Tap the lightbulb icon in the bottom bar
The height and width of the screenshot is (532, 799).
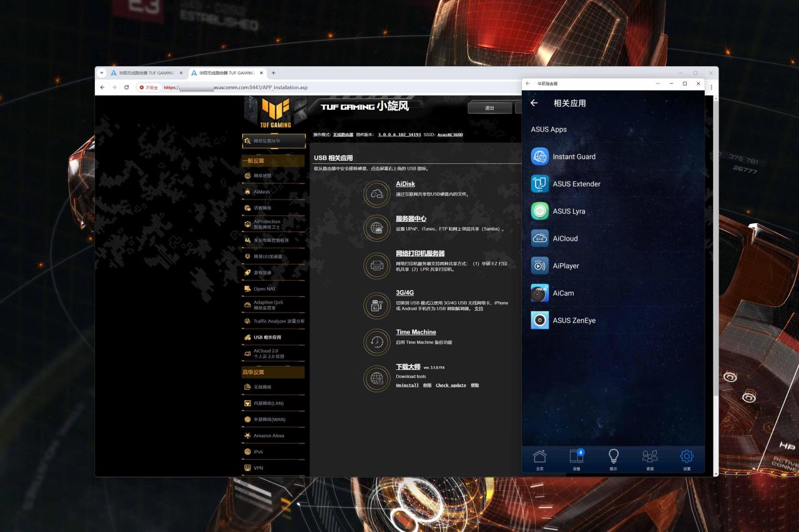pos(613,456)
